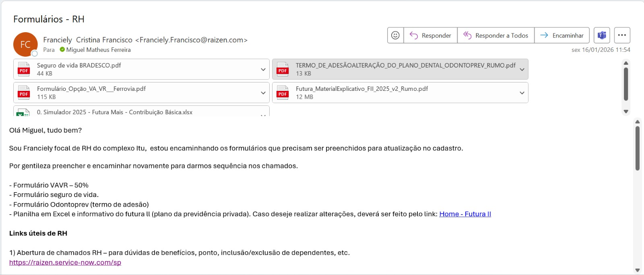Click up arrow of message body scrollbar
The width and height of the screenshot is (644, 275).
point(638,121)
